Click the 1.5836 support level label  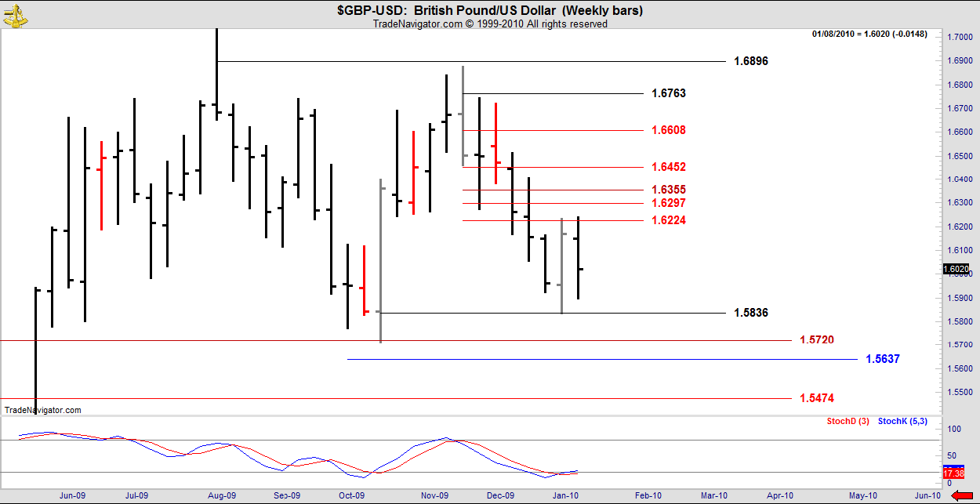[750, 313]
